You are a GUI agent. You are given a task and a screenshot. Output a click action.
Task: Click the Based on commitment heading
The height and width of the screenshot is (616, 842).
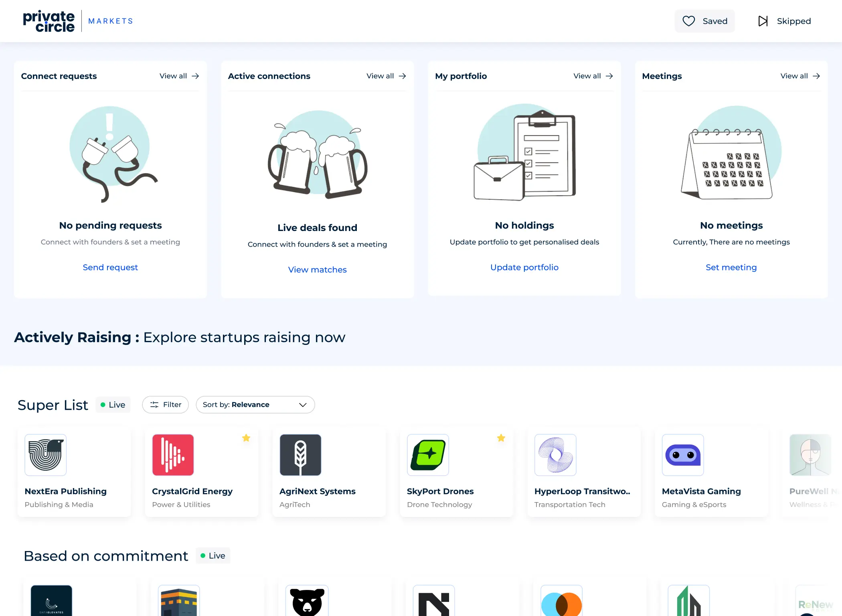pyautogui.click(x=106, y=556)
